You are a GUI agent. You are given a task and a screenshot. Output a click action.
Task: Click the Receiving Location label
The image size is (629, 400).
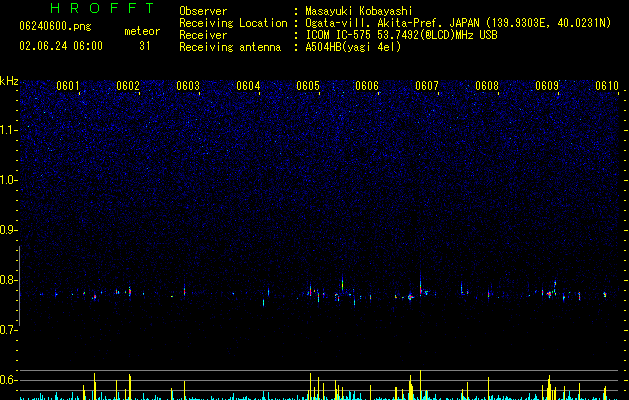(233, 23)
